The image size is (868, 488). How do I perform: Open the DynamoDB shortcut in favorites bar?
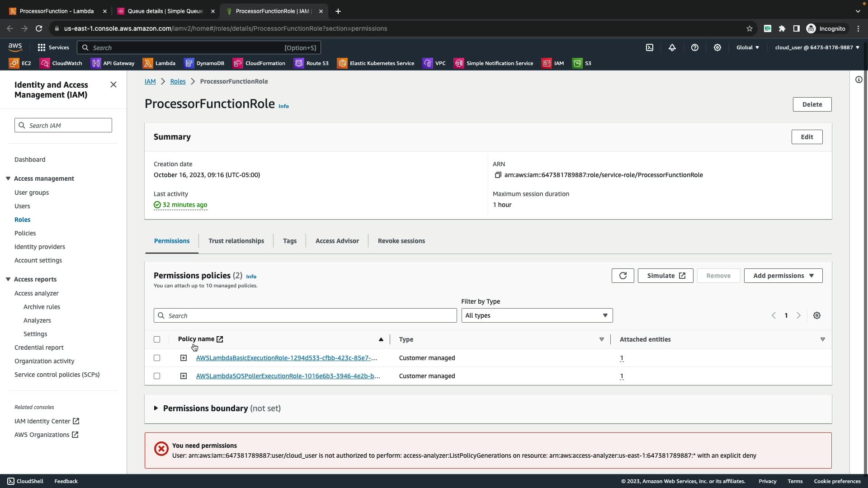click(204, 63)
